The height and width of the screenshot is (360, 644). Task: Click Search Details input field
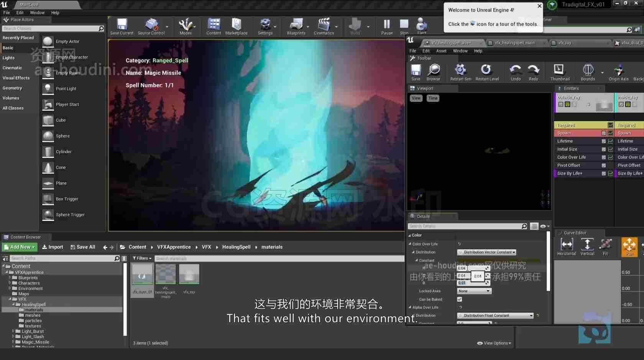click(x=468, y=226)
